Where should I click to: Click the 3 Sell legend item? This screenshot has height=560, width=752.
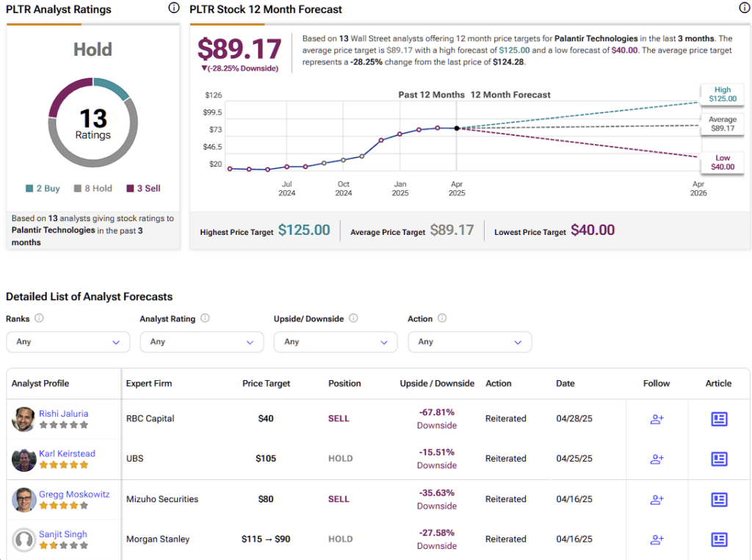click(x=143, y=189)
